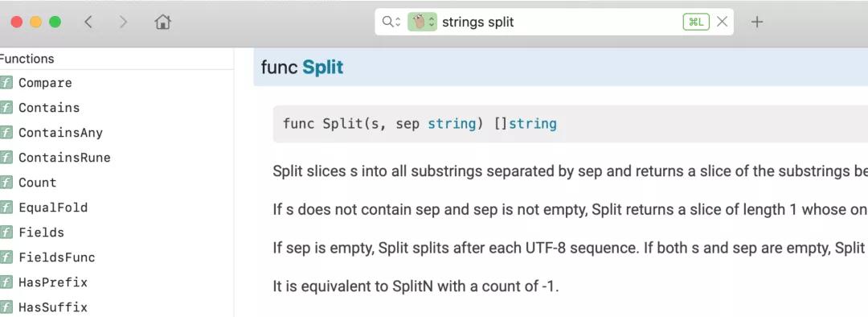The height and width of the screenshot is (317, 868).
Task: Open the Go docset selector dropdown
Action: coord(423,23)
